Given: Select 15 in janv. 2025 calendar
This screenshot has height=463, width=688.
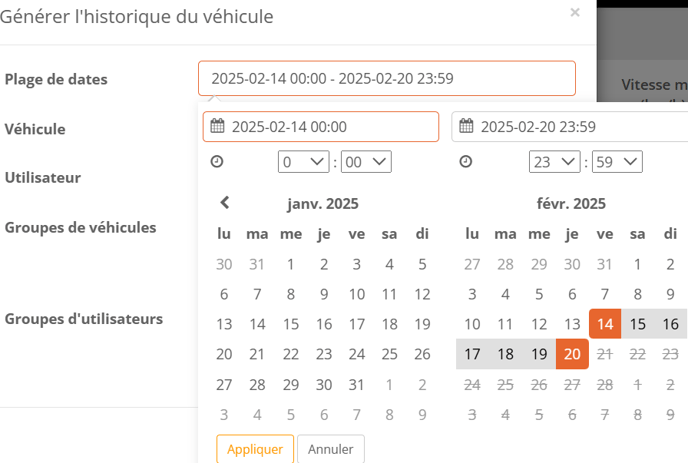Looking at the screenshot, I should (291, 324).
